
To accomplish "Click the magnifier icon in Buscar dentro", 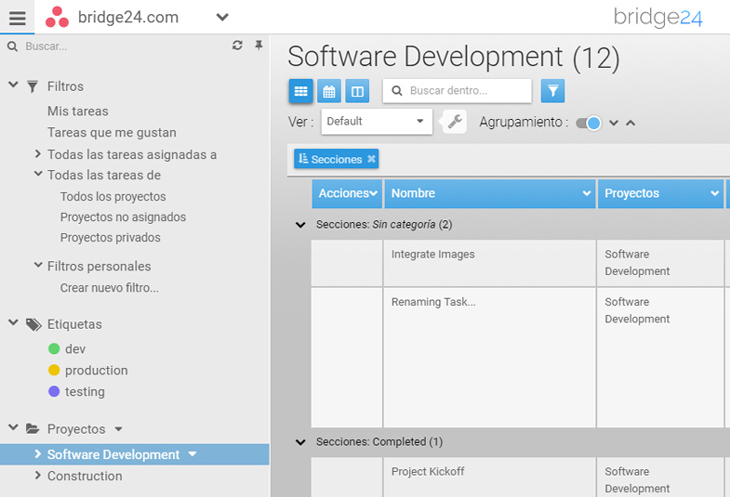I will [x=397, y=91].
